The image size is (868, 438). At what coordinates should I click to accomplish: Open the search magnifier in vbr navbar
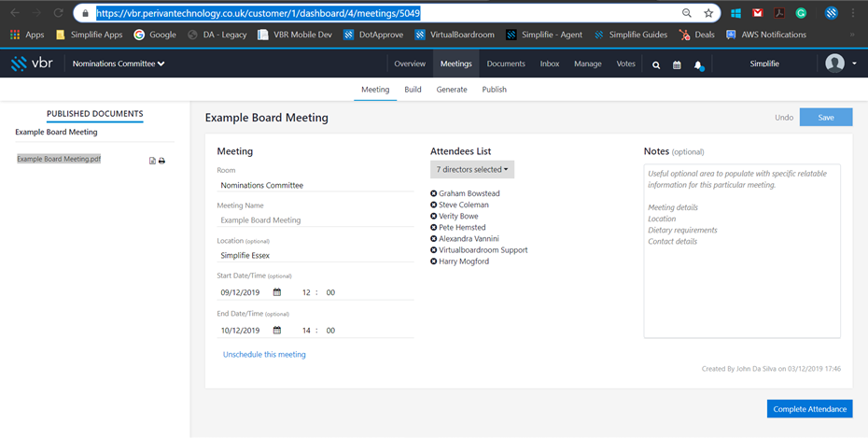pyautogui.click(x=656, y=64)
